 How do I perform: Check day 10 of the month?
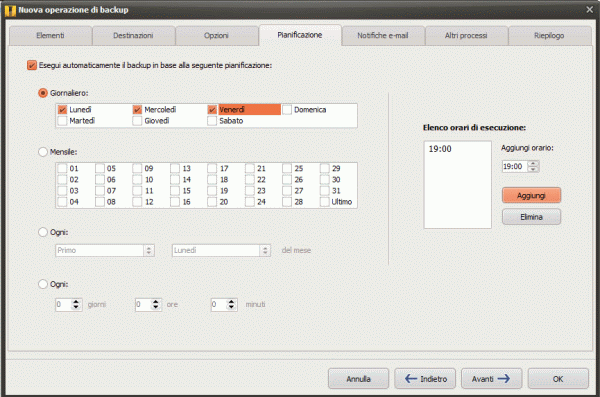click(x=137, y=180)
